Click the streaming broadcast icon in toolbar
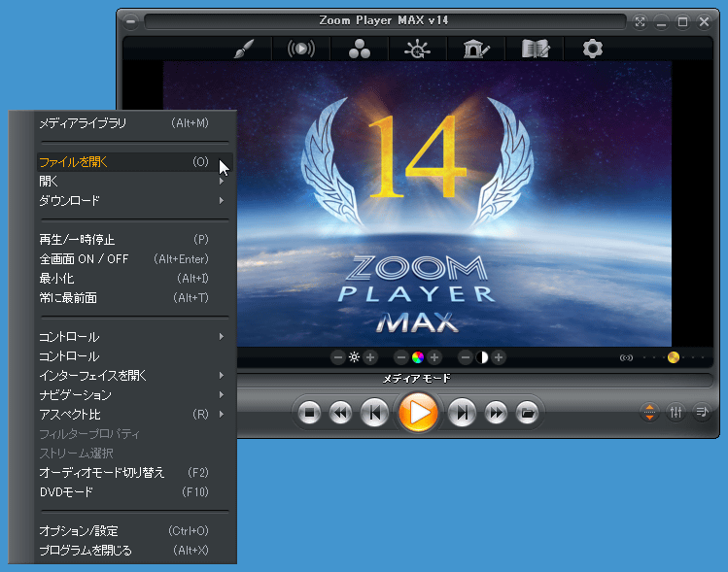 pyautogui.click(x=301, y=49)
